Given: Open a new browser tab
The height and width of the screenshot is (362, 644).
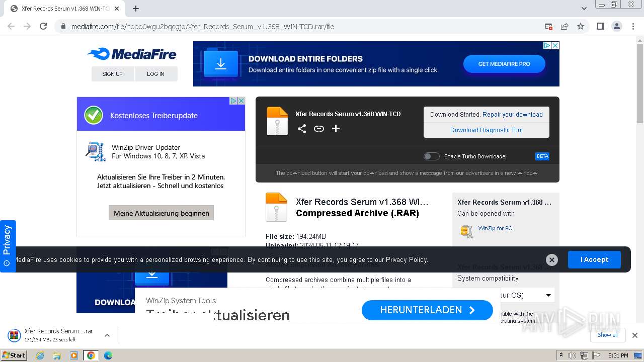Looking at the screenshot, I should point(136,9).
